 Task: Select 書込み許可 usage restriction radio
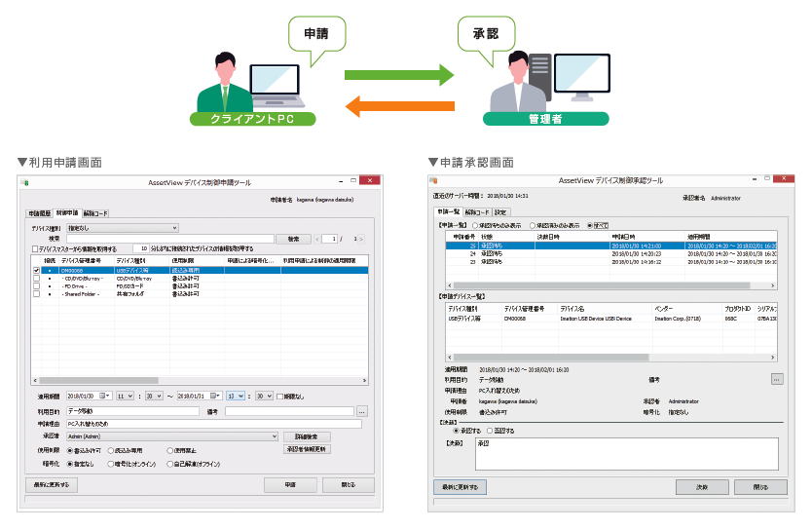[70, 451]
